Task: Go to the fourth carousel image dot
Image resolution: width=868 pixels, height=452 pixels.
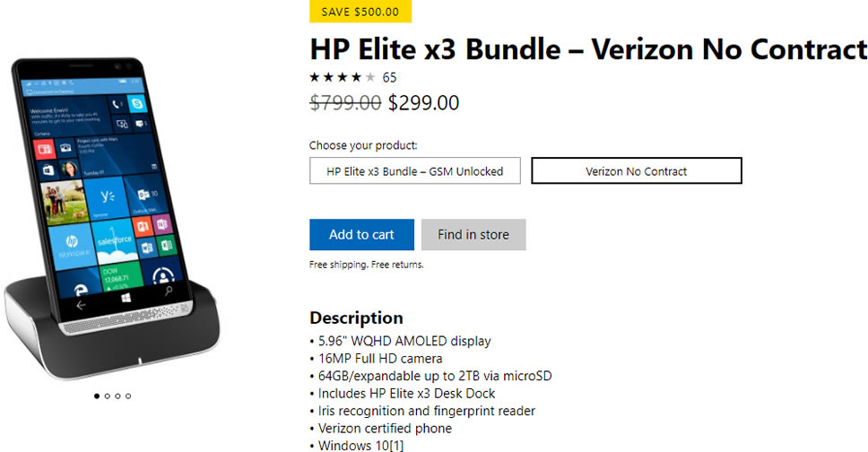Action: coord(128,395)
